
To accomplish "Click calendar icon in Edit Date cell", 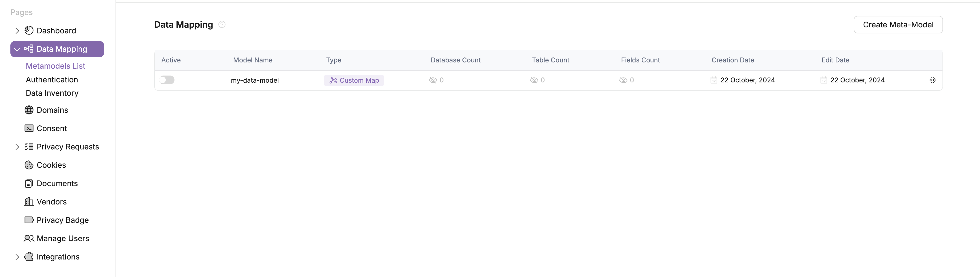I will [x=824, y=80].
